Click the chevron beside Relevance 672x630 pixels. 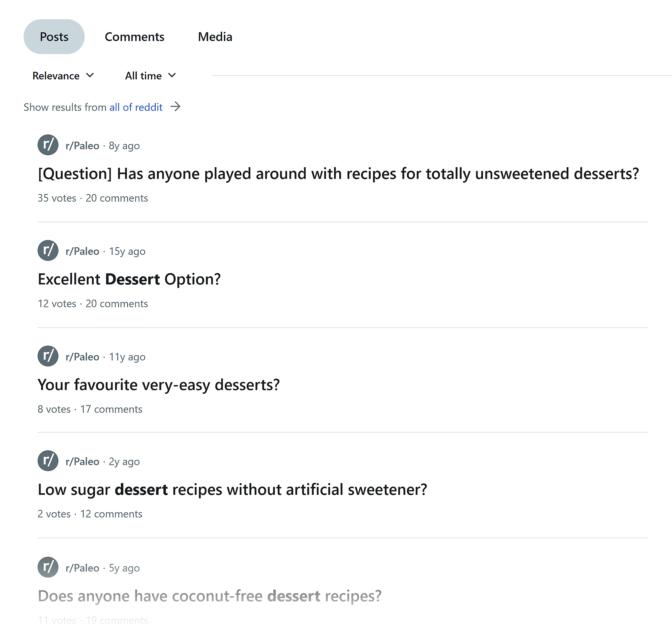(x=90, y=76)
